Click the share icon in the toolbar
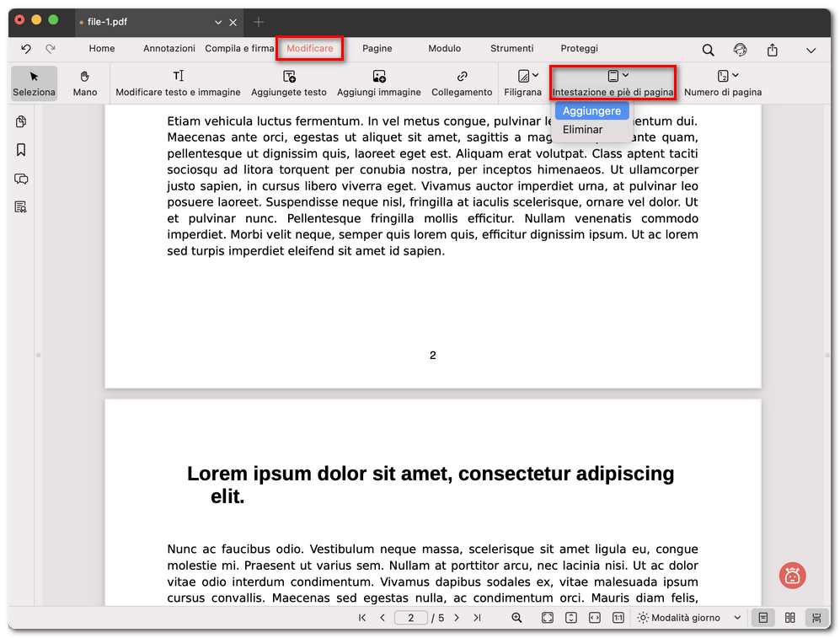This screenshot has width=840, height=638. pyautogui.click(x=772, y=49)
